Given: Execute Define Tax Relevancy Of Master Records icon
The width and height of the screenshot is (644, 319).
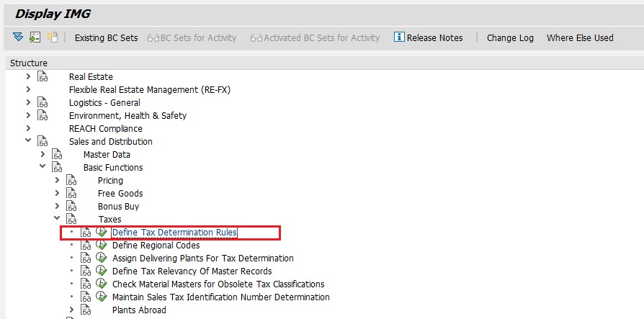Looking at the screenshot, I should point(102,271).
